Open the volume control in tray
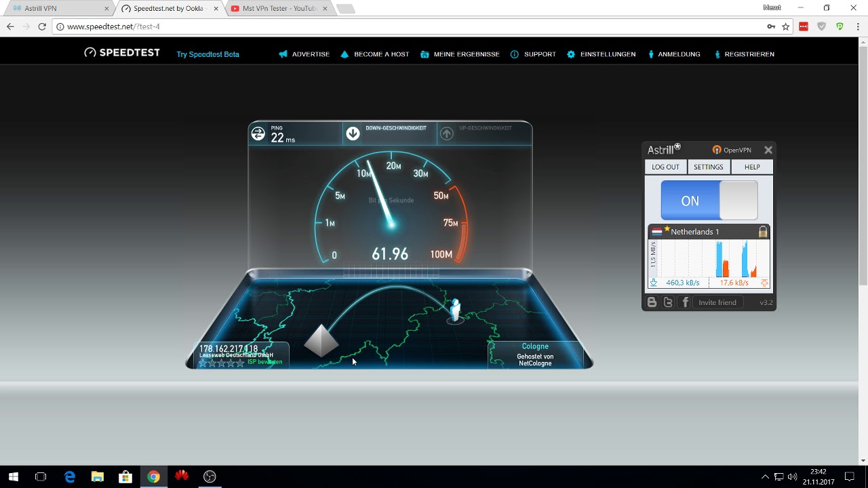The image size is (868, 488). [792, 476]
